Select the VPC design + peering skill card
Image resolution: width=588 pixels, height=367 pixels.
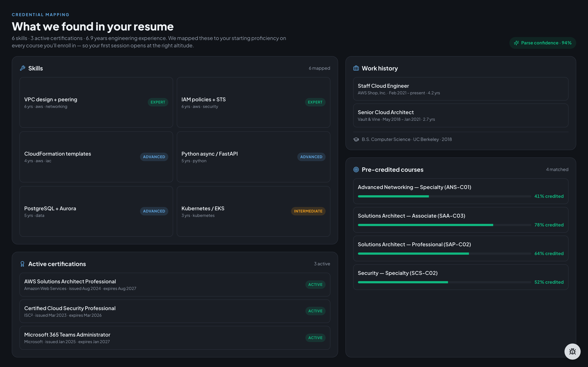(x=96, y=102)
